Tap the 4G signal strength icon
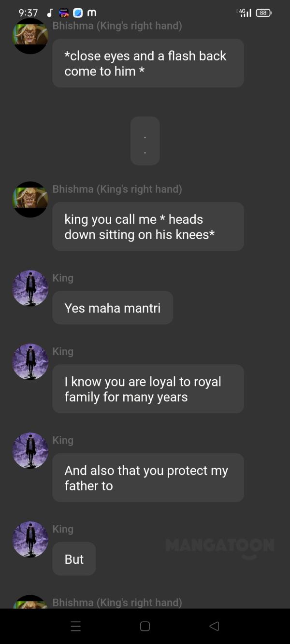This screenshot has width=290, height=644. pos(246,13)
